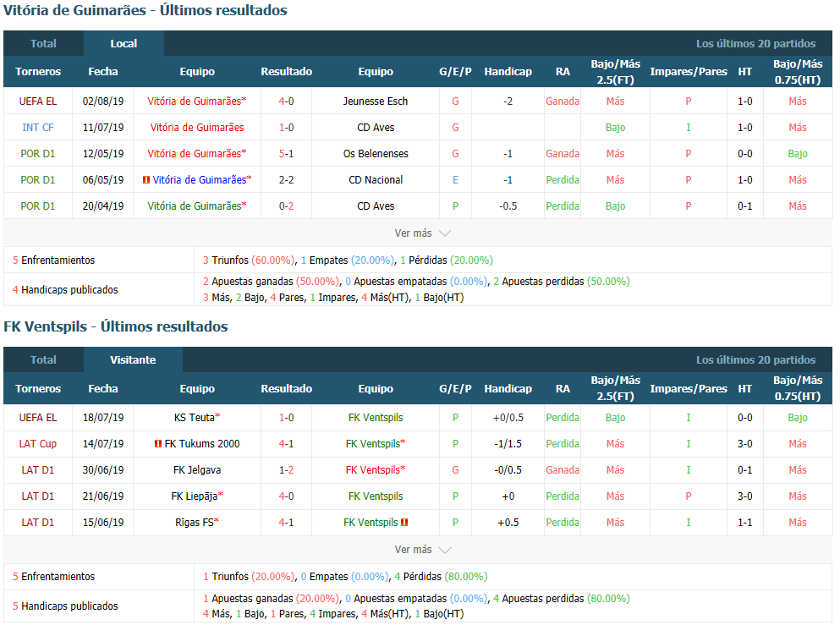Screen dimensions: 840x625
Task: Expand Ver más under FK Ventspils results
Action: click(x=422, y=550)
